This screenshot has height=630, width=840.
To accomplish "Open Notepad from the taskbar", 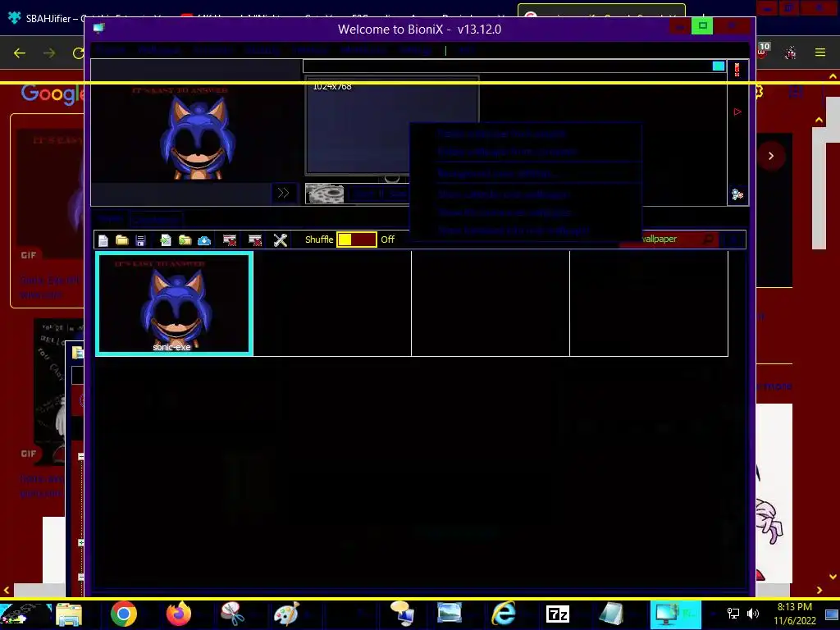I will [x=612, y=614].
